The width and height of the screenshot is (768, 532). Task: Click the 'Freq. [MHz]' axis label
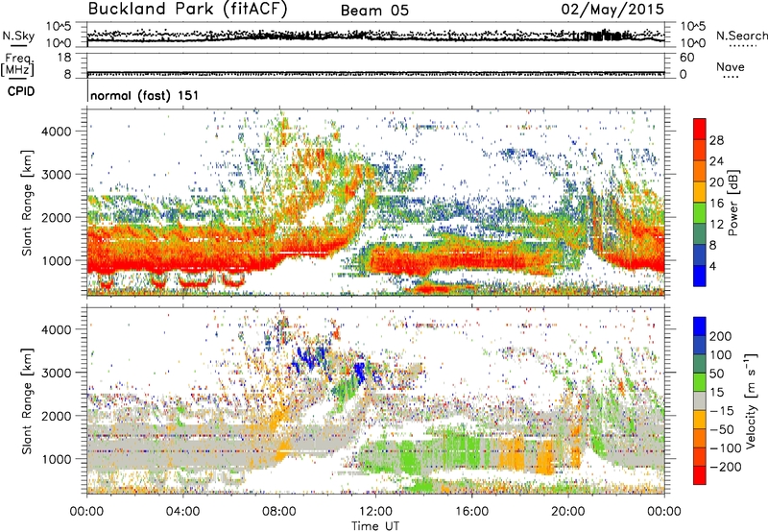click(17, 64)
